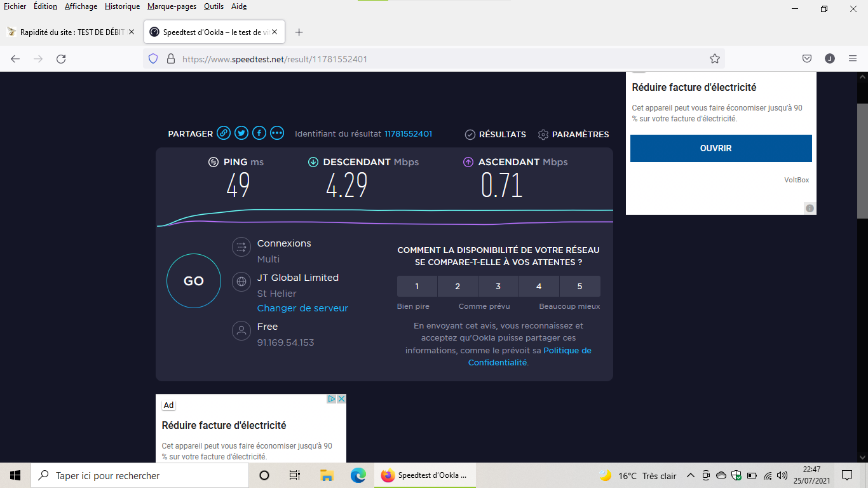This screenshot has height=488, width=868.
Task: Open a new tab with plus button
Action: pos(299,32)
